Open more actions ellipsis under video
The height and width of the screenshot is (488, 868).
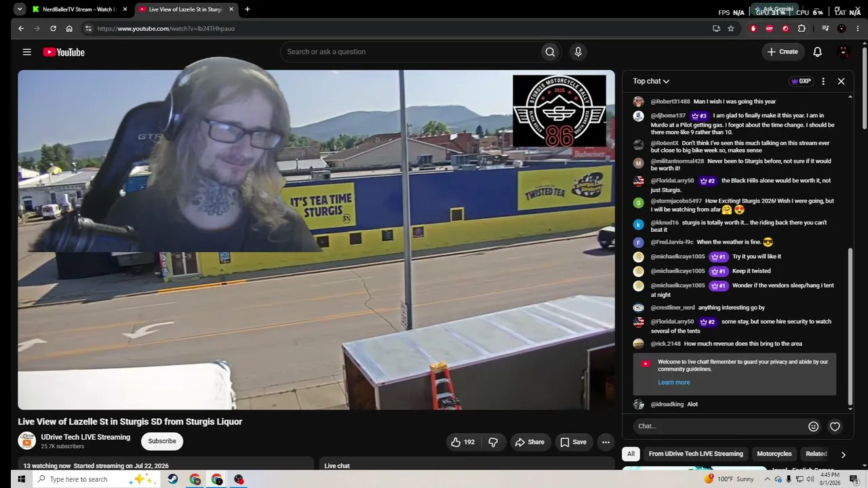click(x=606, y=442)
